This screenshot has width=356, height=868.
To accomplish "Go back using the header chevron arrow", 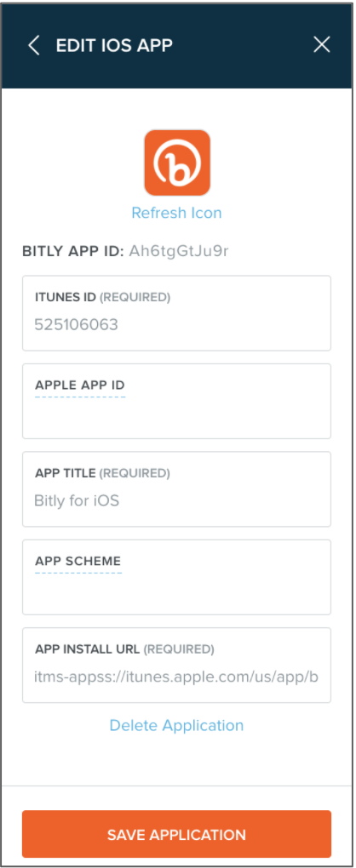I will tap(34, 45).
